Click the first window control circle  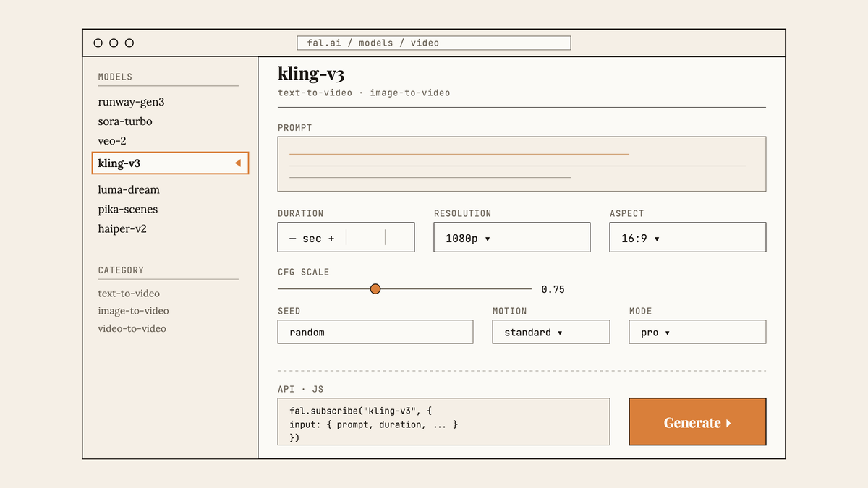click(x=98, y=43)
